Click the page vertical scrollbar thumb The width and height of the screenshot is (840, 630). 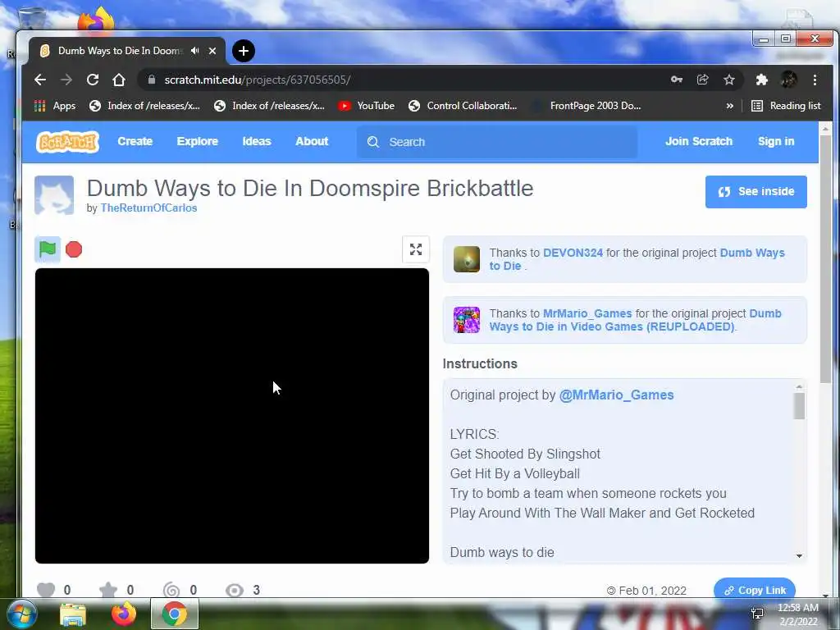(825, 260)
